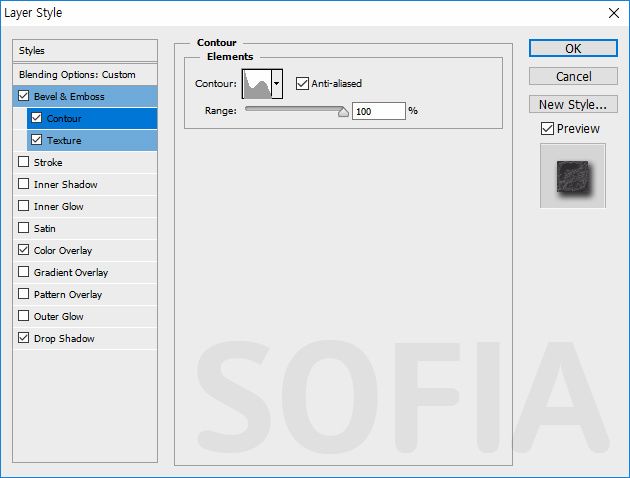
Task: Toggle the Preview checkbox
Action: (x=547, y=129)
